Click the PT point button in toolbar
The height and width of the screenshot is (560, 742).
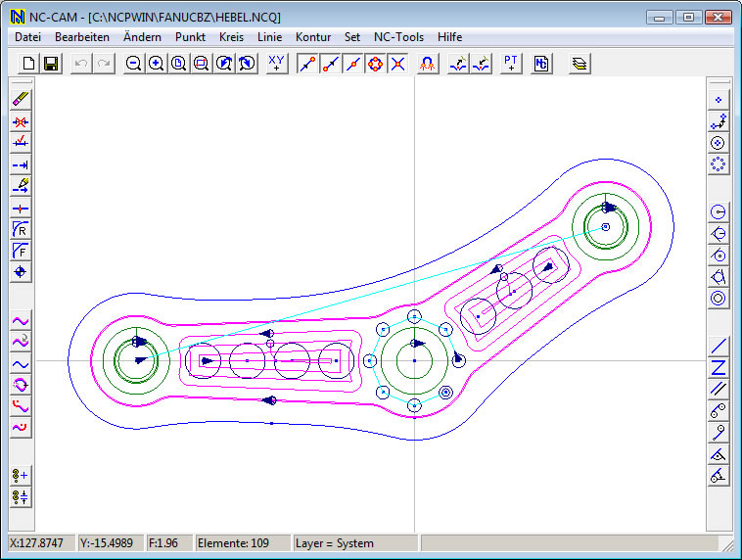511,64
